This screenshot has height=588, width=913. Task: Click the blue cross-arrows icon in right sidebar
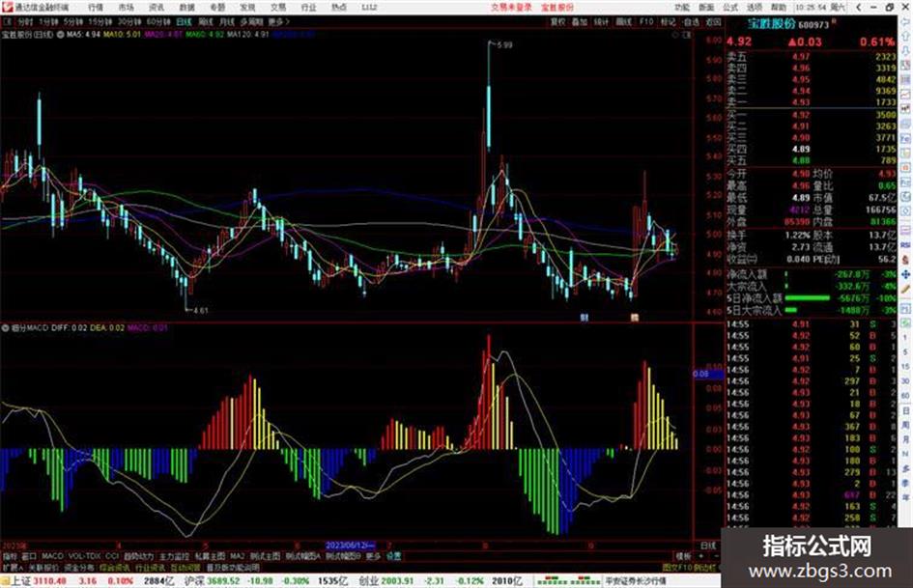click(x=905, y=274)
